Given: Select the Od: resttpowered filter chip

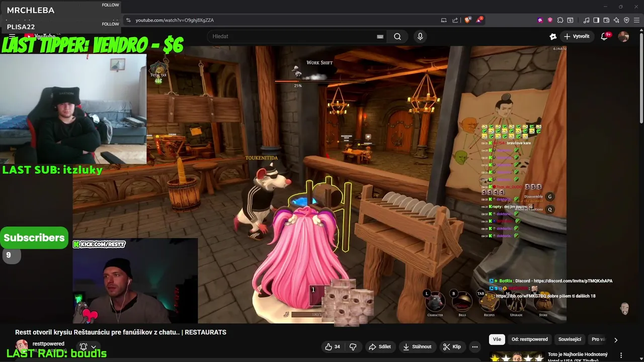Looking at the screenshot, I should click(529, 339).
